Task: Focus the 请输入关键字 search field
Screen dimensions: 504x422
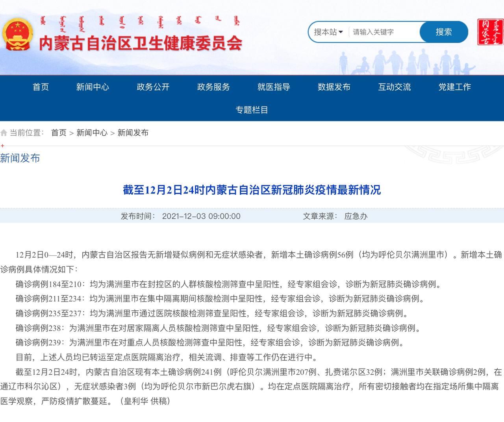Action: click(x=384, y=32)
